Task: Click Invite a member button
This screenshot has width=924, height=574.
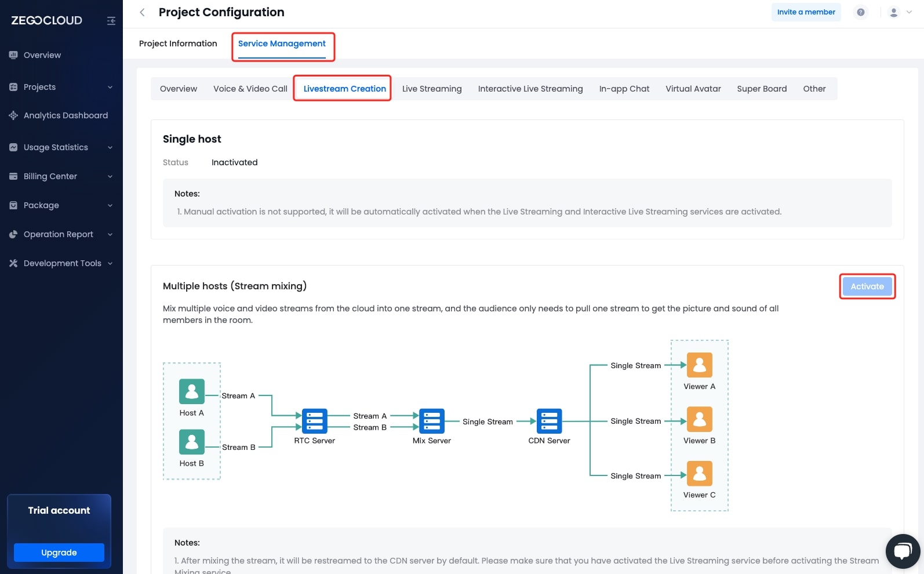Action: coord(806,12)
